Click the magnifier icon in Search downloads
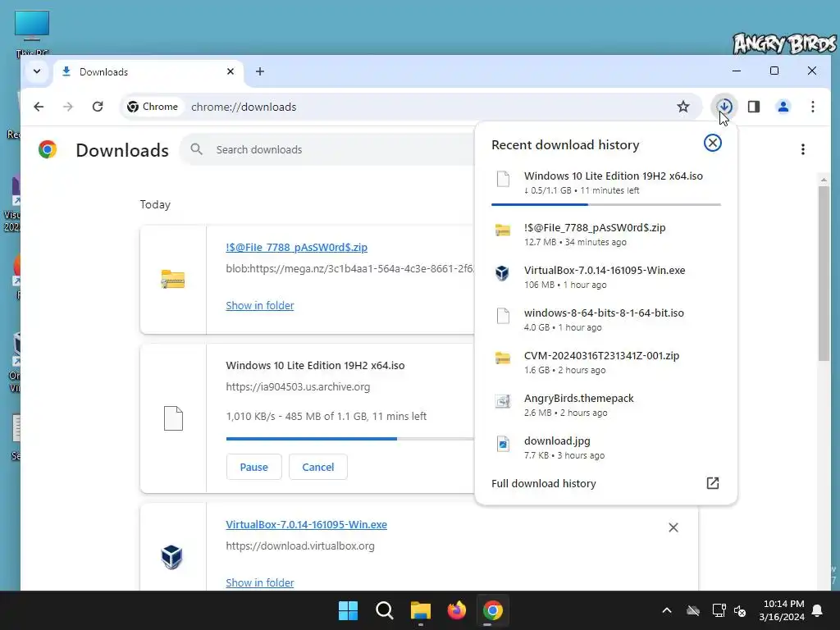The height and width of the screenshot is (630, 840). 197,149
